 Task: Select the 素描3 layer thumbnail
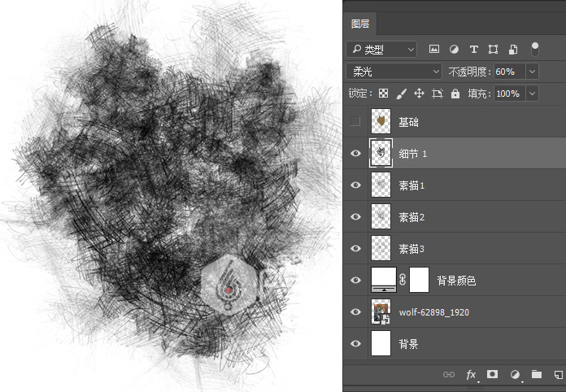(381, 248)
